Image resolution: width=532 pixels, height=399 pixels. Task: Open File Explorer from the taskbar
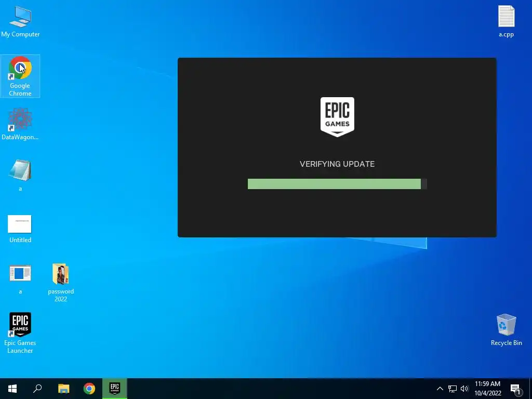point(63,389)
